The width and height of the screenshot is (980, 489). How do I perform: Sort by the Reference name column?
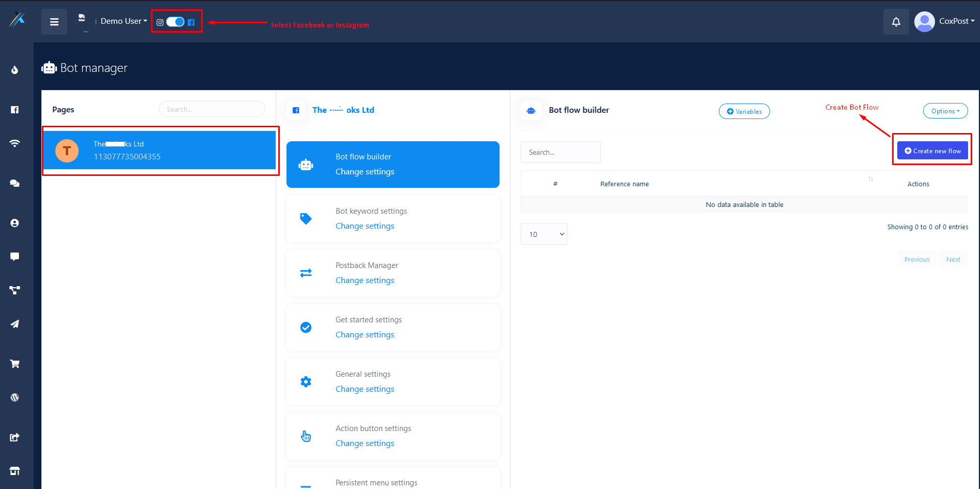[624, 184]
